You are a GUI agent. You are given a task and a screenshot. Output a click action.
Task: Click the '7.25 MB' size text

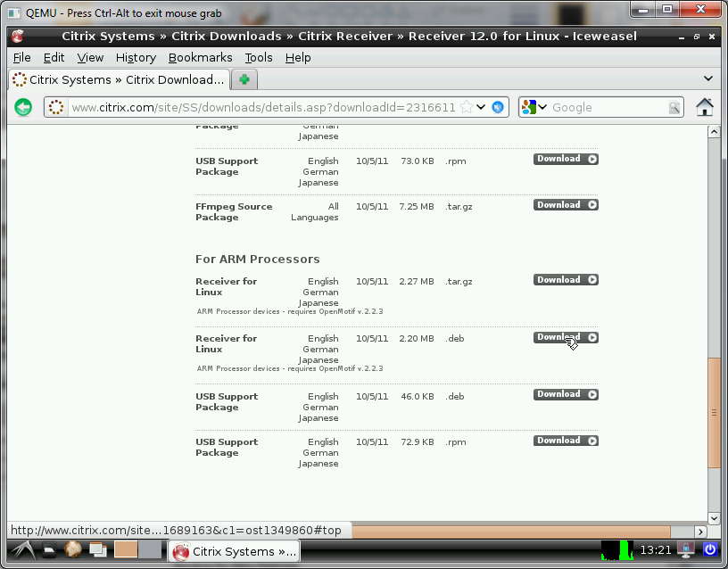coord(417,207)
